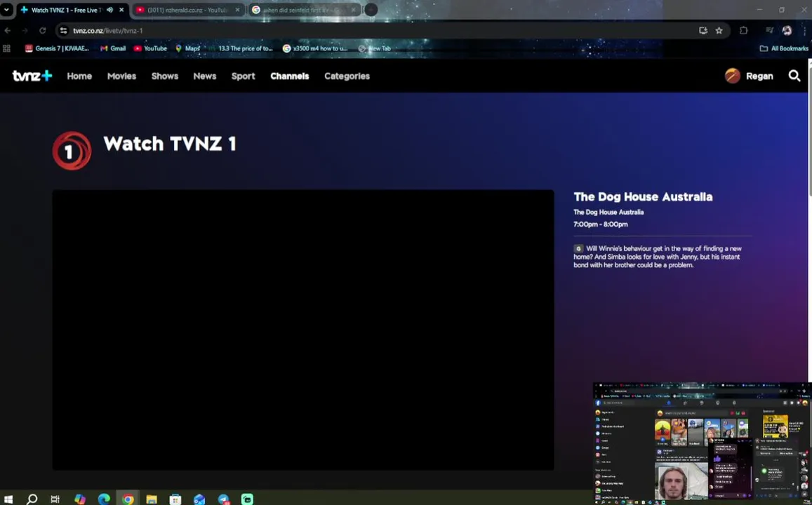The image size is (812, 505).
Task: Launch Copilot from taskbar
Action: click(x=80, y=499)
